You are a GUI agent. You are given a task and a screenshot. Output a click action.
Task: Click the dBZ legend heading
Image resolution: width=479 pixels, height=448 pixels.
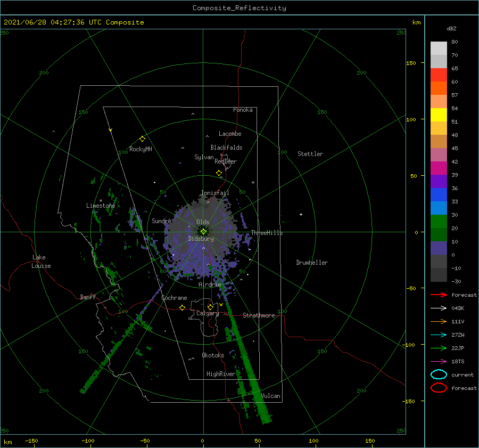click(x=451, y=28)
